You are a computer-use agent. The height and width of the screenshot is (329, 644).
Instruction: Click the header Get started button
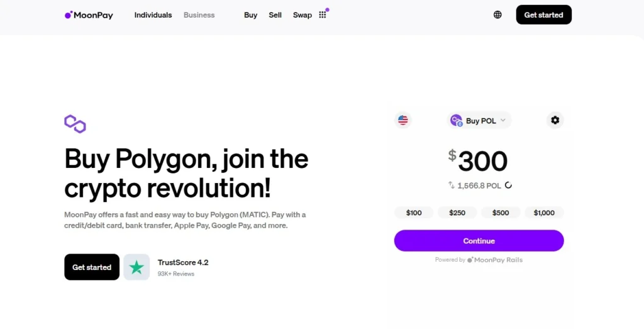point(544,15)
